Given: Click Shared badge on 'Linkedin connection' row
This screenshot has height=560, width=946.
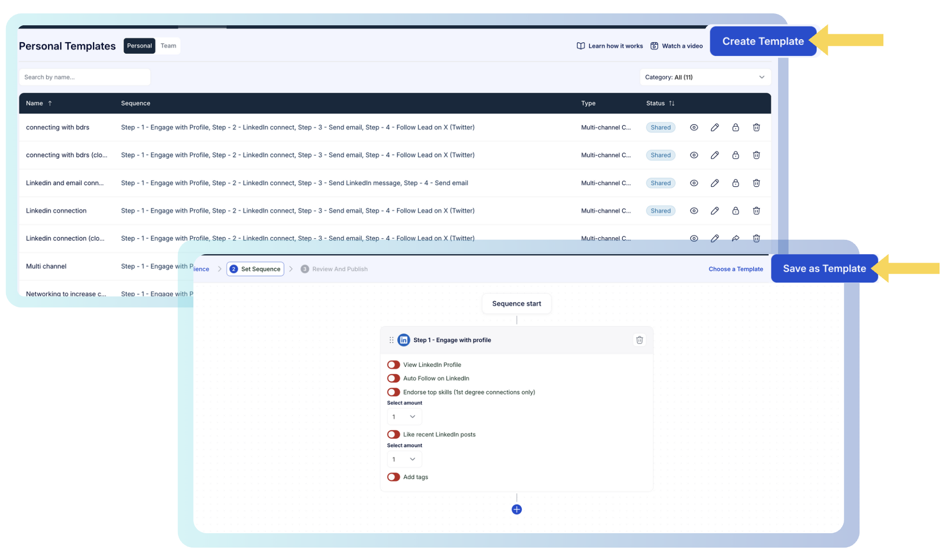Looking at the screenshot, I should (660, 211).
